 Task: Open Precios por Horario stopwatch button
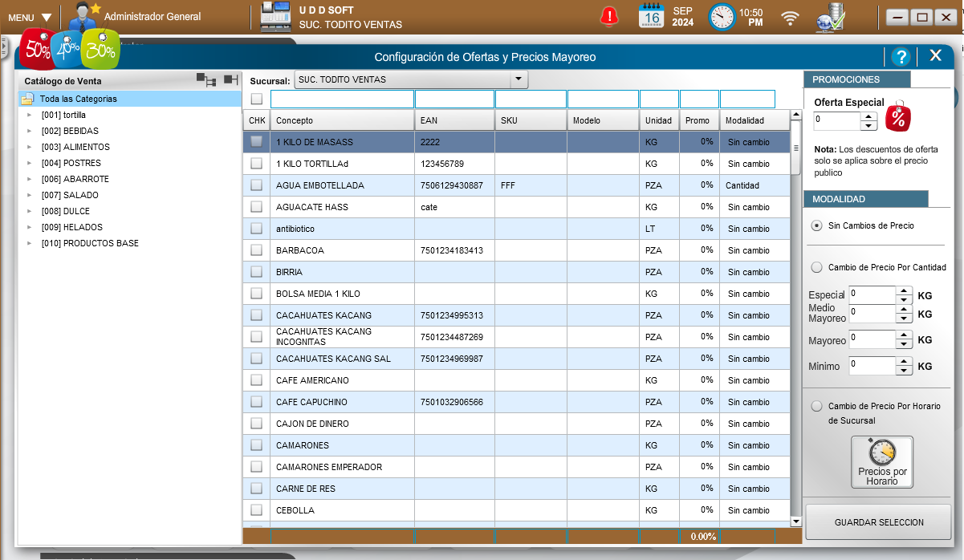(882, 461)
